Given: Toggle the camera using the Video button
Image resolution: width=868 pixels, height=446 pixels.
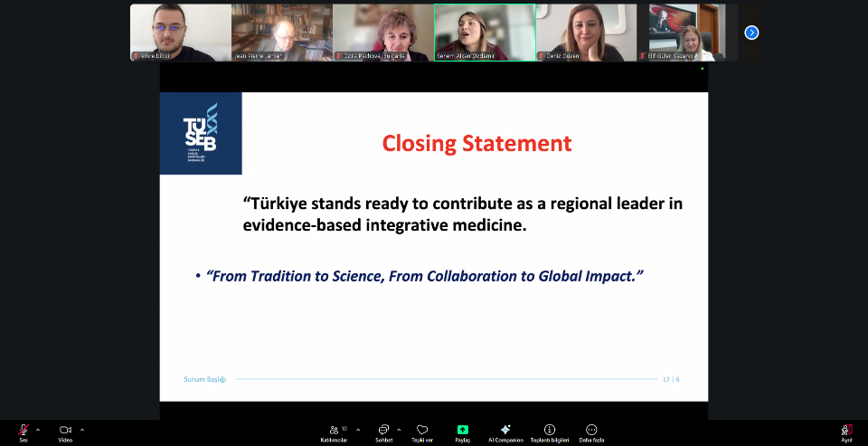Looking at the screenshot, I should 65,431.
